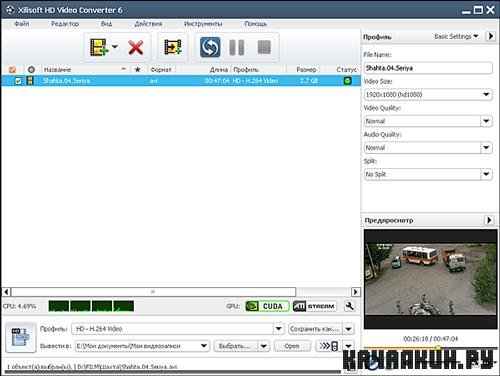Open the Инструменты menu

coord(203,24)
